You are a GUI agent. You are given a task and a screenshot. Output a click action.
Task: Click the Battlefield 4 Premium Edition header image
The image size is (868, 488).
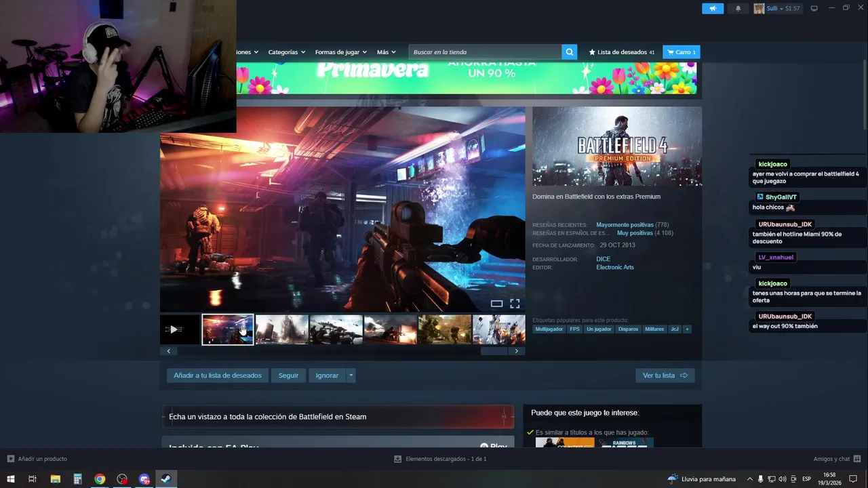[x=617, y=146]
